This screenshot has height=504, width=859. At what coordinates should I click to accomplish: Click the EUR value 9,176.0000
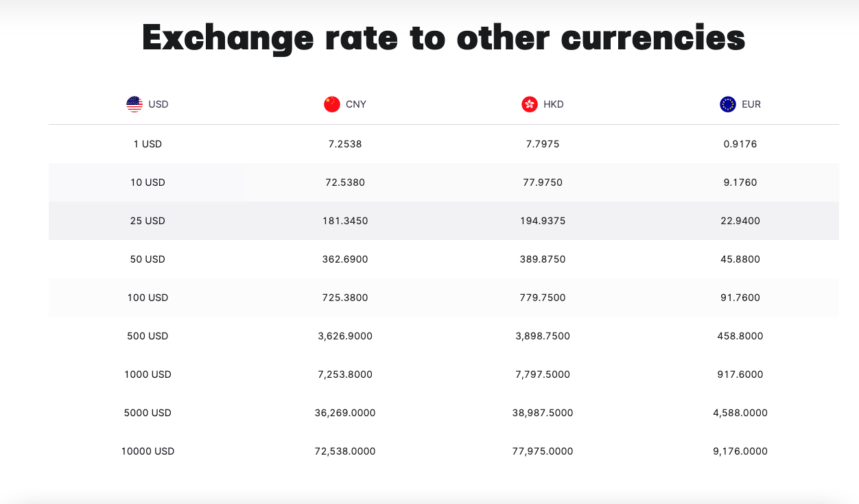point(740,451)
